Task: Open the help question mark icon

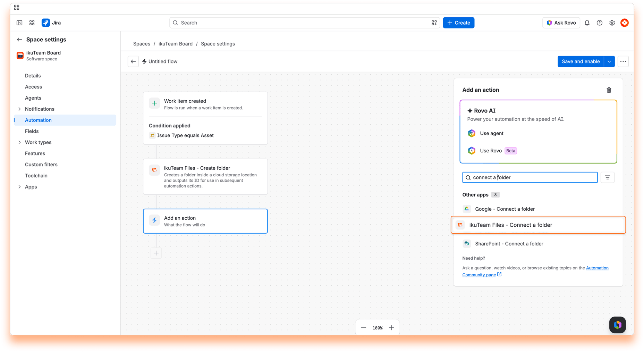Action: pyautogui.click(x=599, y=23)
